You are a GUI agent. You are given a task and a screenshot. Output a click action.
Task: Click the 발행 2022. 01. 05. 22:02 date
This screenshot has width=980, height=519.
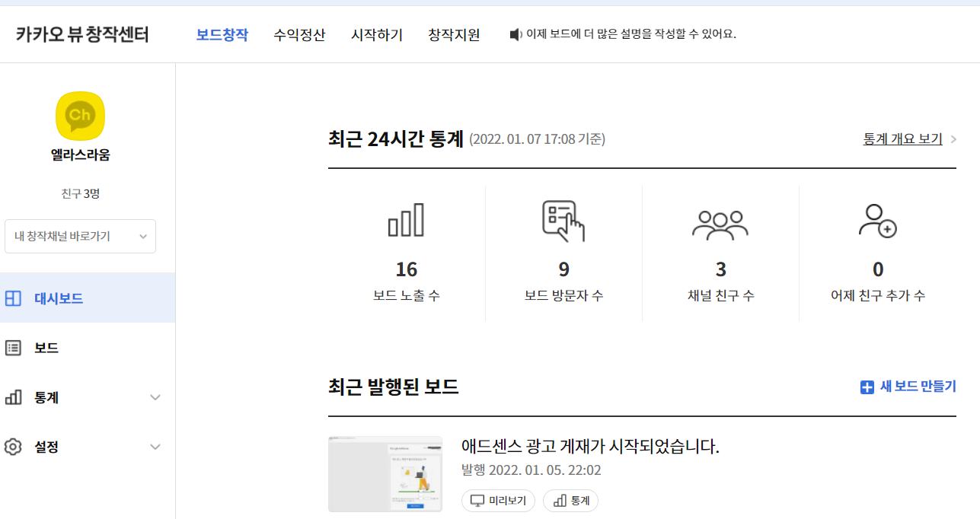click(531, 470)
